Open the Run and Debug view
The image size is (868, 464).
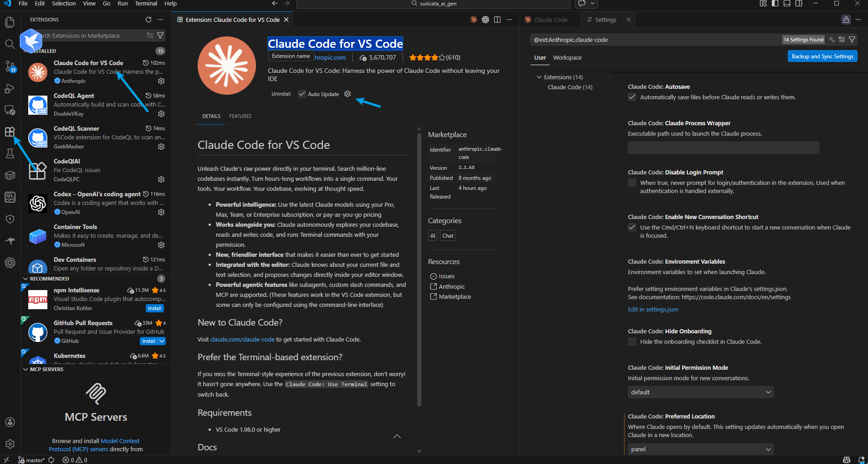(10, 88)
